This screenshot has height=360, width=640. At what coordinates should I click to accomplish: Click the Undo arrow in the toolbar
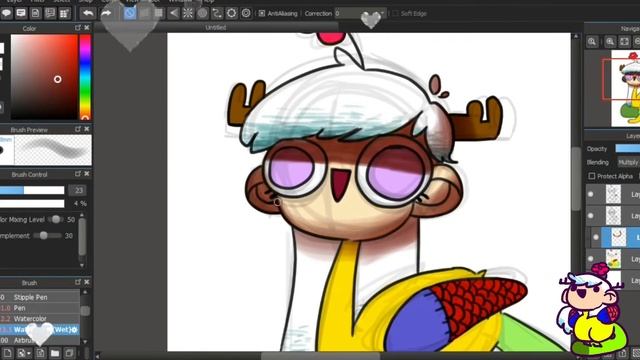[88, 13]
